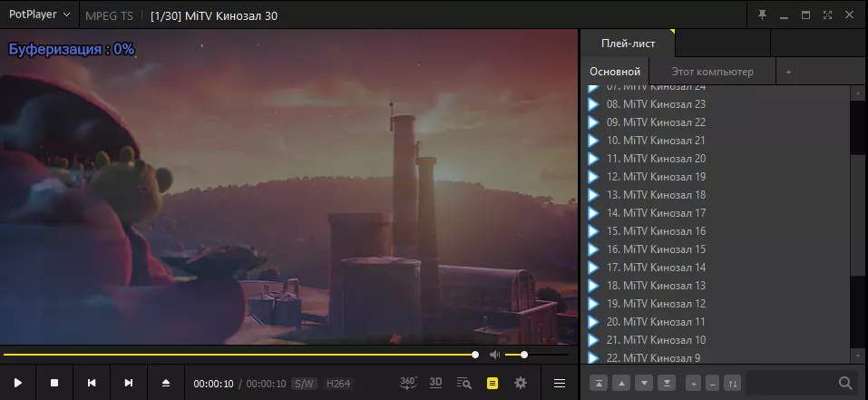This screenshot has width=868, height=400.
Task: Open the Этот компьютер tab
Action: click(712, 72)
